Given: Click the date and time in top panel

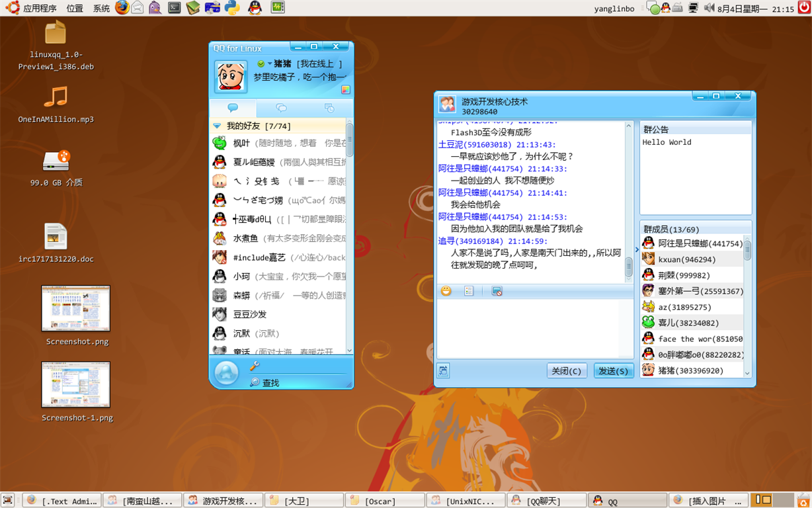Looking at the screenshot, I should tap(755, 9).
